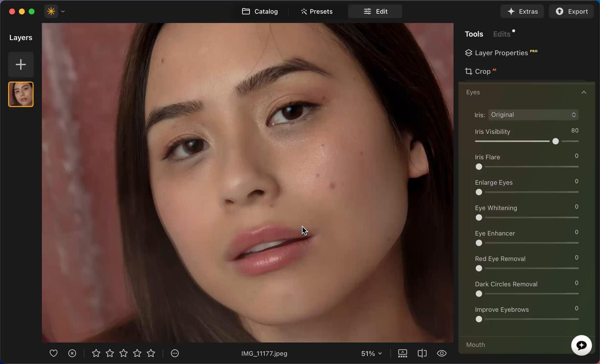Click the sparkle icon on Extras
The width and height of the screenshot is (600, 364).
(511, 11)
